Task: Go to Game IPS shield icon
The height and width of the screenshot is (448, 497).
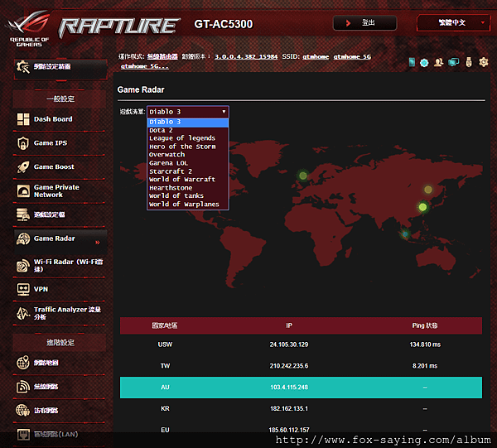Action: [x=23, y=143]
